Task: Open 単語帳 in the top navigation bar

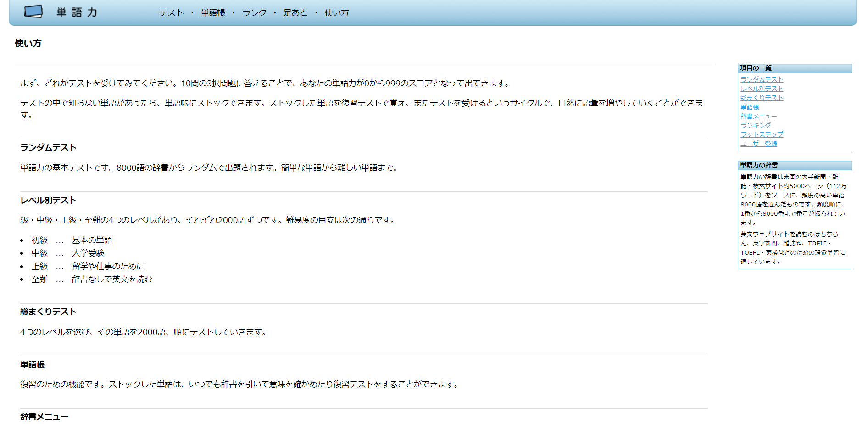Action: (213, 13)
